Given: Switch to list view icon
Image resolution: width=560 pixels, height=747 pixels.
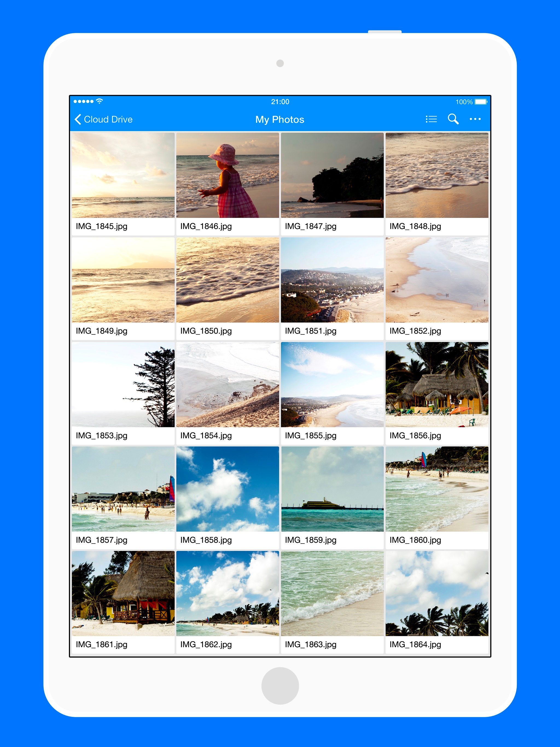Looking at the screenshot, I should [x=431, y=119].
